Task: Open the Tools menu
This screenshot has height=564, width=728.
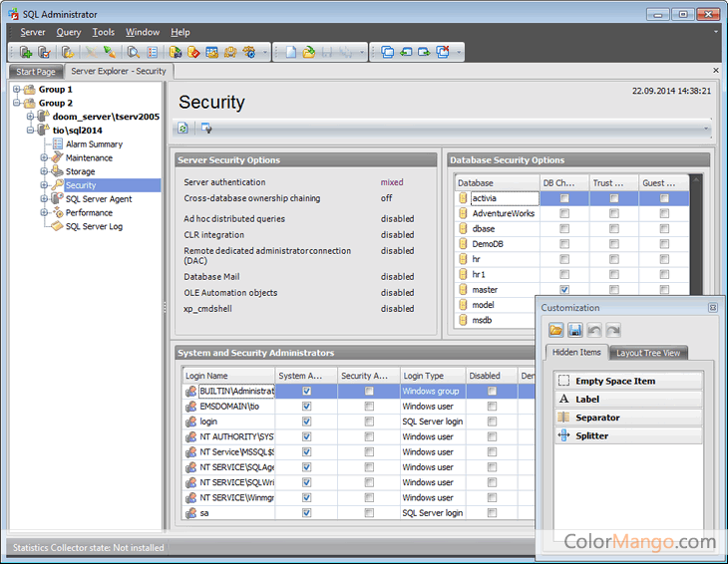Action: click(103, 32)
